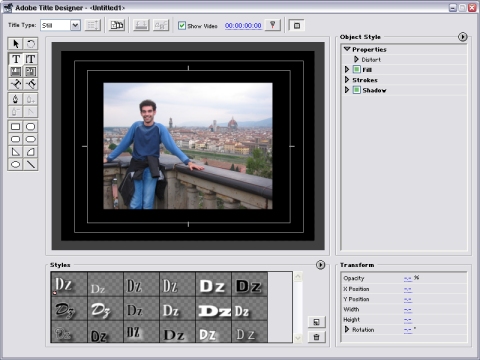Select the Wedge triangle tool
This screenshot has height=360, width=480.
coord(16,152)
